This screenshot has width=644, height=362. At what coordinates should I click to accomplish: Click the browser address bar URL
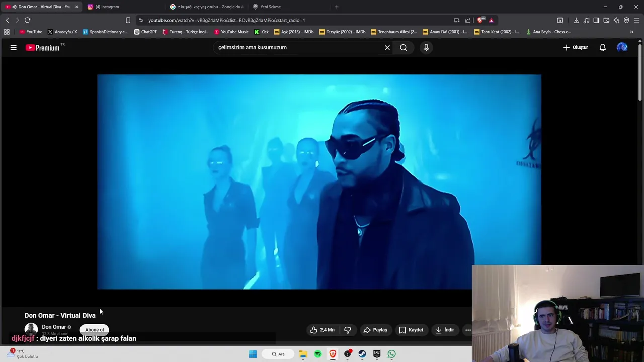[x=226, y=20]
